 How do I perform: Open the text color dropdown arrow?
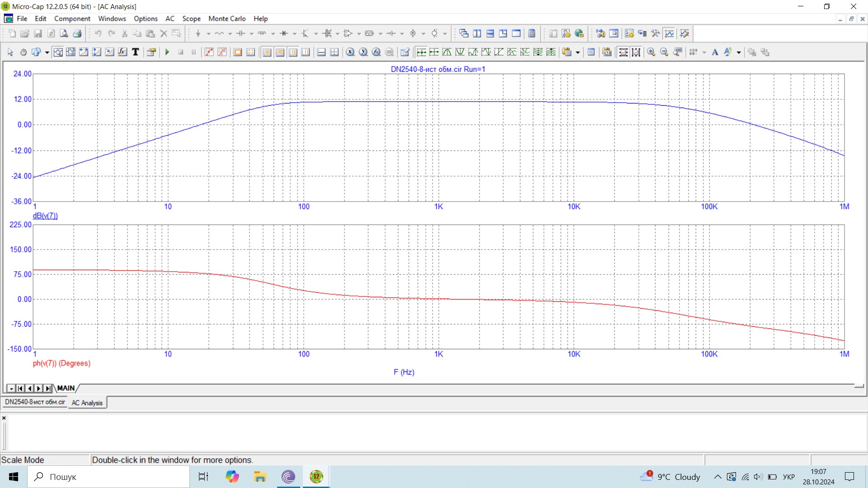click(x=739, y=52)
